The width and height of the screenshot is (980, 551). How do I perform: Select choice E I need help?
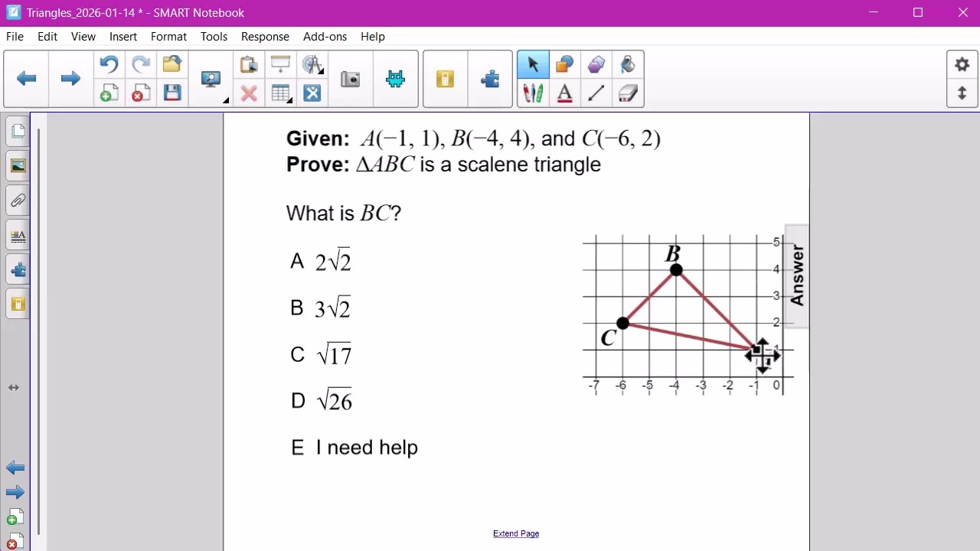pos(354,448)
